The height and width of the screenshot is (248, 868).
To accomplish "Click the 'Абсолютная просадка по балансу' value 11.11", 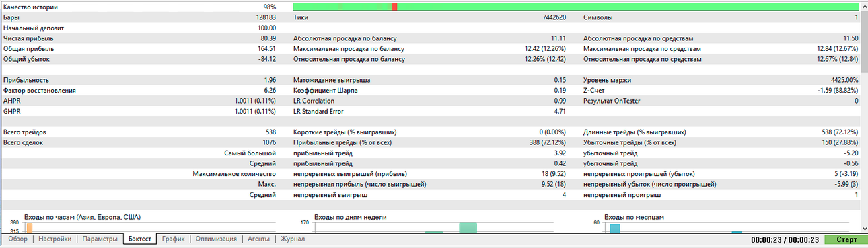I will pos(558,38).
